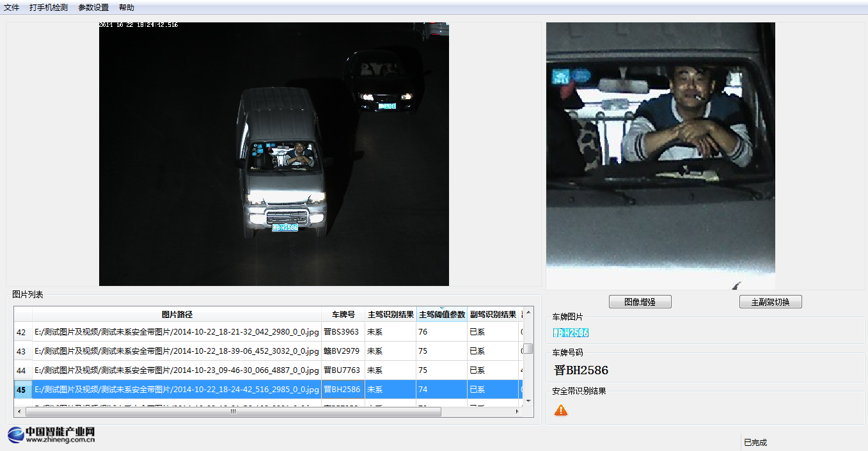The height and width of the screenshot is (451, 868).
Task: Sort list by 主驾阈值参数 column header
Action: (x=441, y=314)
